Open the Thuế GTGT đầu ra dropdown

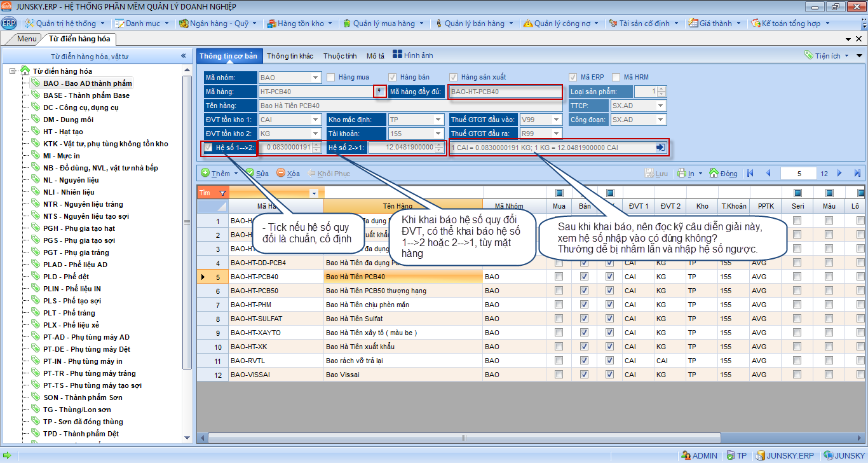click(x=557, y=134)
